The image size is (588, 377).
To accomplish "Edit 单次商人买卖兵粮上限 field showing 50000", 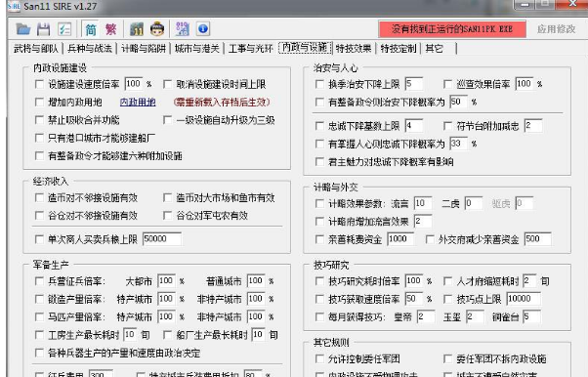I will [x=162, y=239].
